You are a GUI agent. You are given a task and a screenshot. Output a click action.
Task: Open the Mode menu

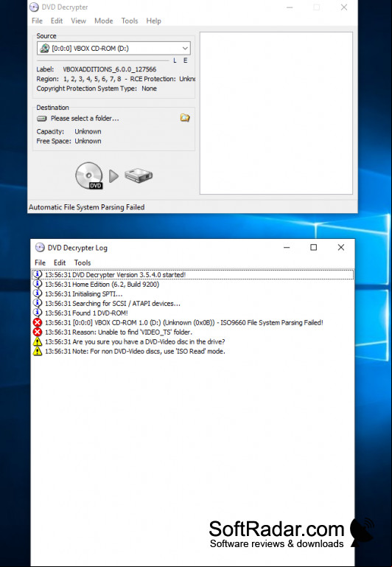pyautogui.click(x=104, y=21)
